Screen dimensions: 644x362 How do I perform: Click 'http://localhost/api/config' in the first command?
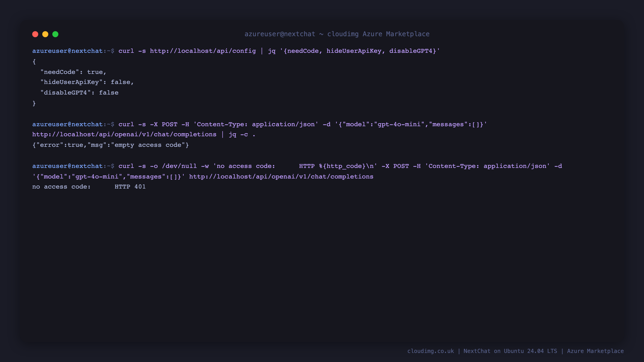tap(203, 51)
